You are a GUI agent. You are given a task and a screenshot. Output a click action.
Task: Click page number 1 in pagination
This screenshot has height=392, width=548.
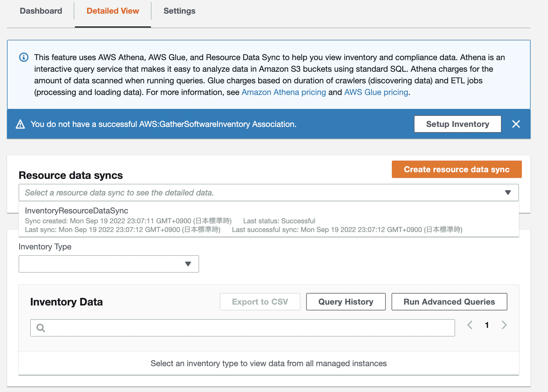[487, 325]
